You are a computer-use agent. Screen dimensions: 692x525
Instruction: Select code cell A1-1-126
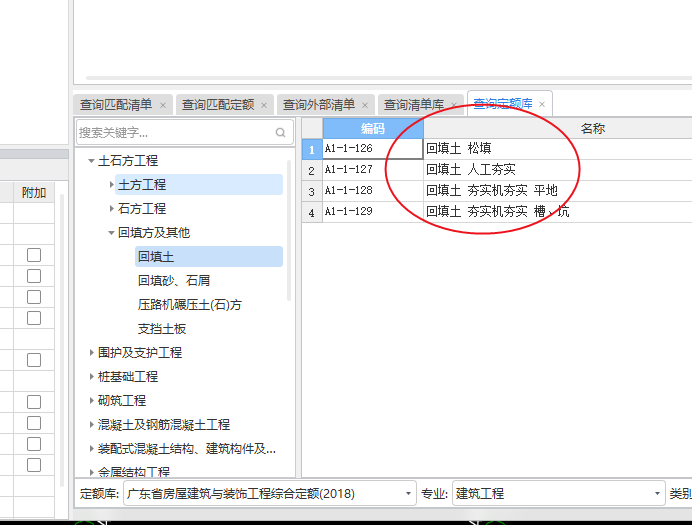(x=373, y=149)
